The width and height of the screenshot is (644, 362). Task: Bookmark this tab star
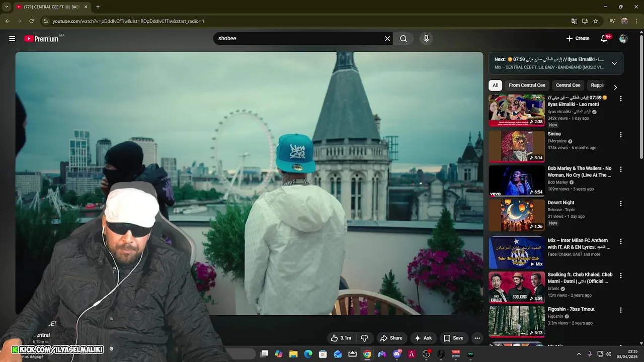pos(596,21)
